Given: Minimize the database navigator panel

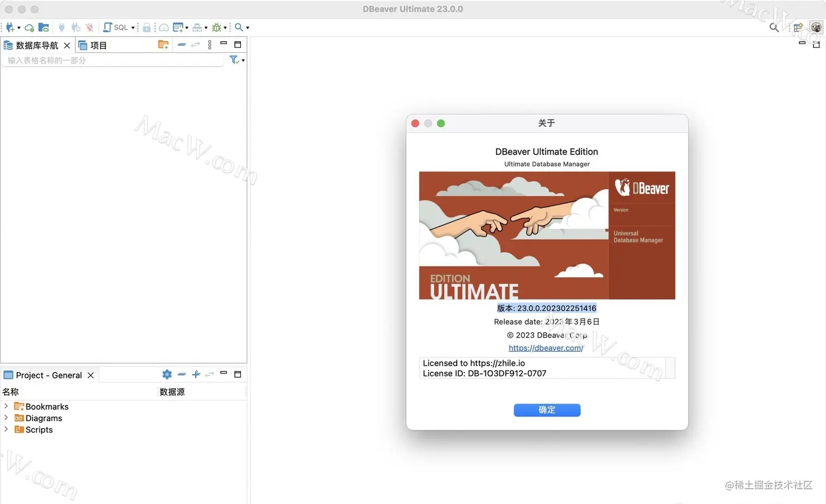Looking at the screenshot, I should pos(223,43).
